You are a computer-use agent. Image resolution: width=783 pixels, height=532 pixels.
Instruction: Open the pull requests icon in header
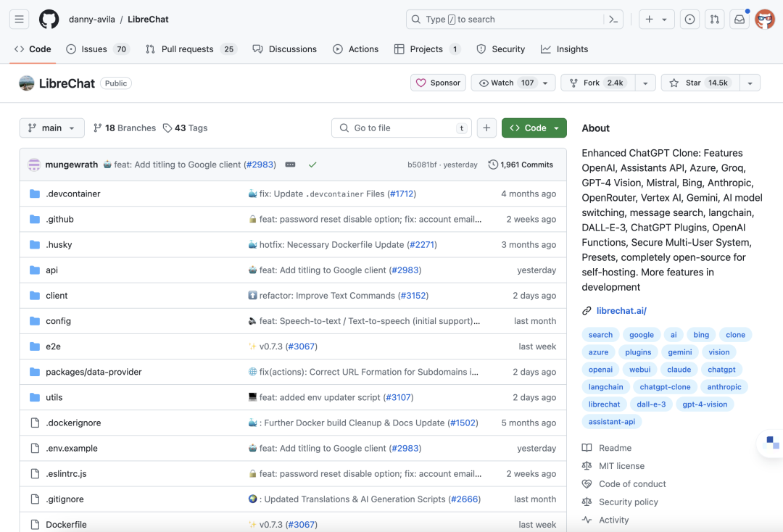[715, 20]
